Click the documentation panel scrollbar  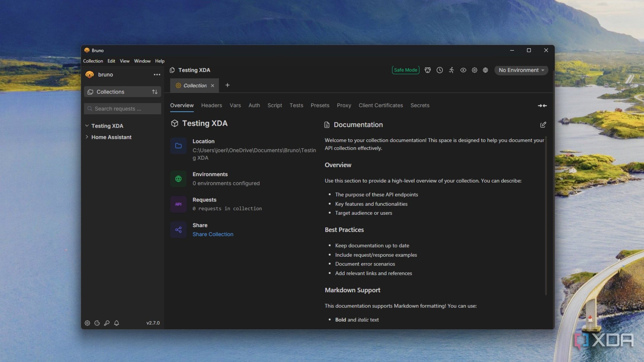pyautogui.click(x=546, y=216)
